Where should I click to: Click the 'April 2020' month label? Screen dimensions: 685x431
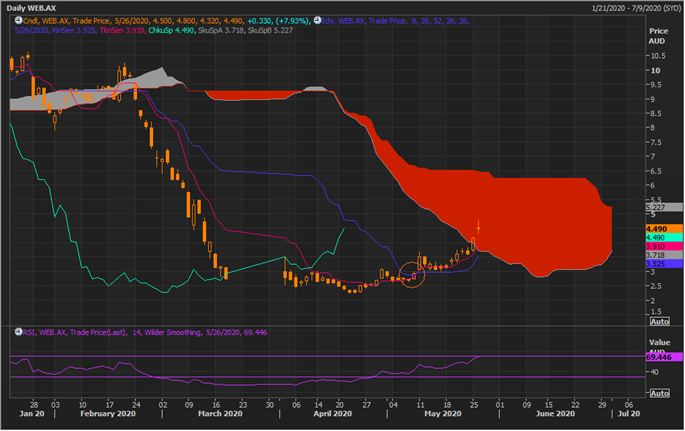332,414
